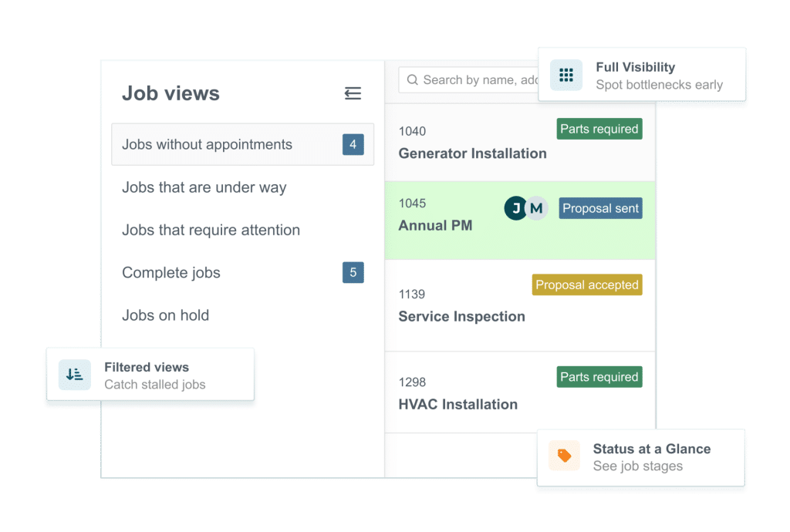Open the Service Inspection job
Viewport: 790px width, 532px height.
click(x=520, y=305)
